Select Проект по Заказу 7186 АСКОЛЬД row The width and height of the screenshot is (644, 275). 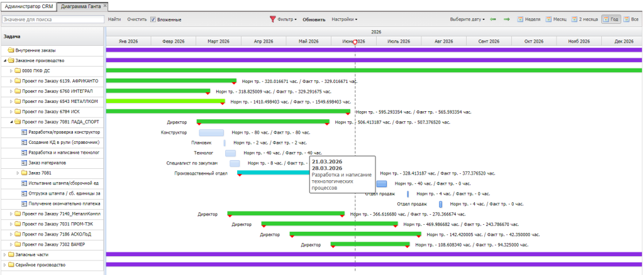click(x=52, y=234)
